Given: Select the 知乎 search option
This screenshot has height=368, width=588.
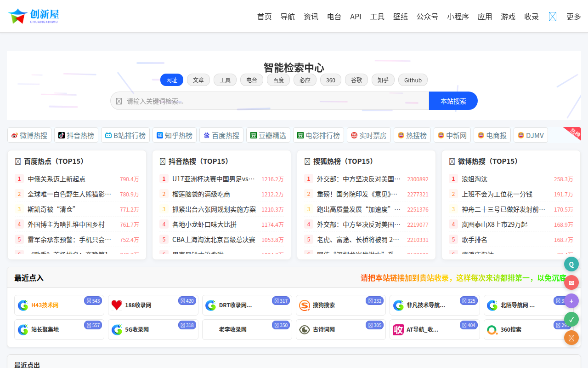Looking at the screenshot, I should point(383,80).
